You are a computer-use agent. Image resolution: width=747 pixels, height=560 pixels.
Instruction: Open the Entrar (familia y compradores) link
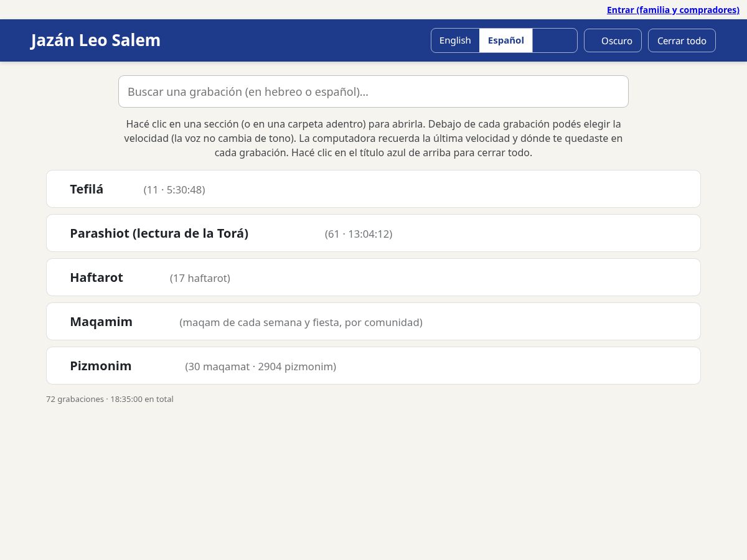(673, 10)
